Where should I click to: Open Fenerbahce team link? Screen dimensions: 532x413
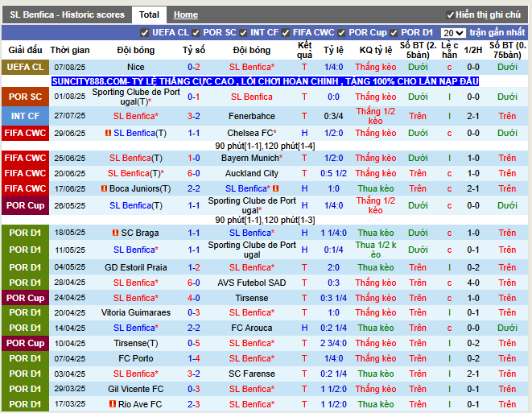point(252,116)
